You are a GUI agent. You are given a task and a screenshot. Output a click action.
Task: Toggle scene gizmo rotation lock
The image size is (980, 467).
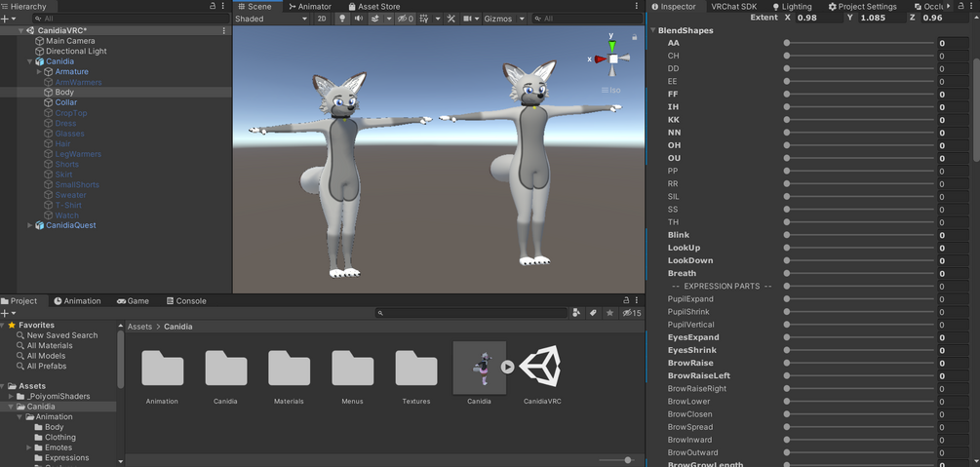click(x=635, y=37)
